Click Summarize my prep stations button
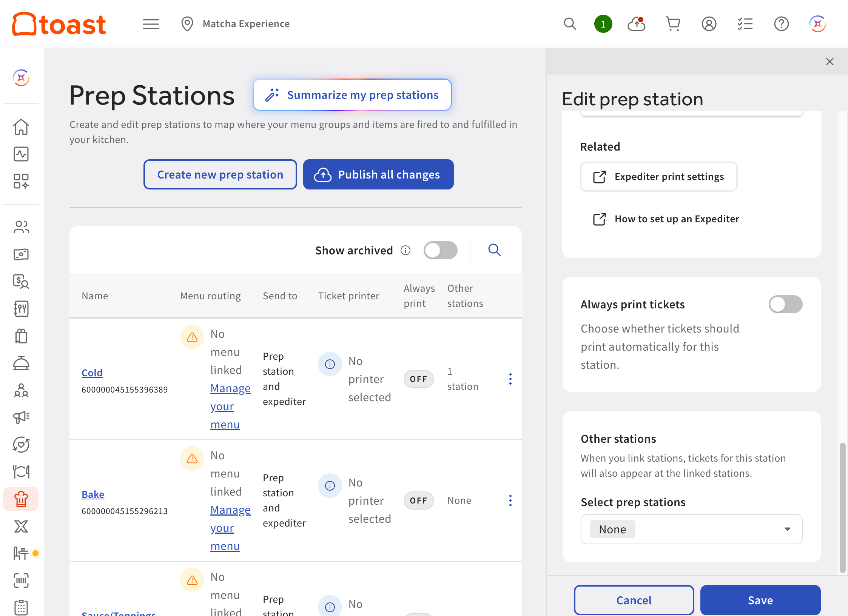The image size is (848, 616). click(x=352, y=95)
